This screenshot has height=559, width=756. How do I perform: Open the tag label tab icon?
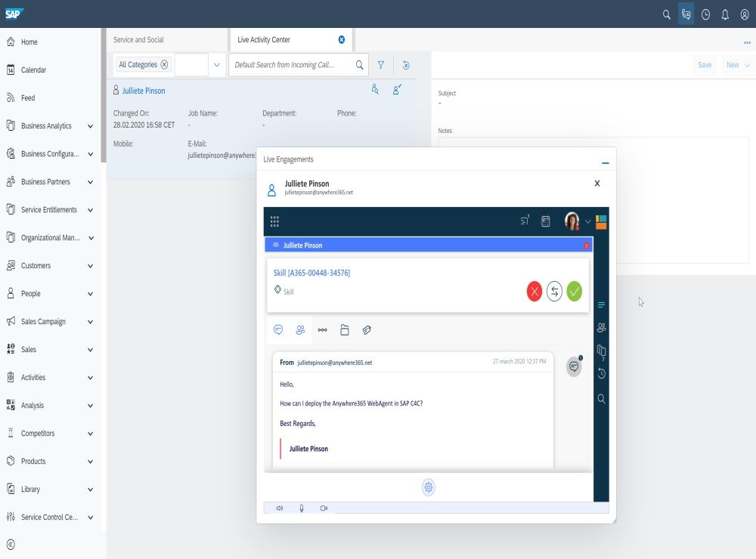(367, 329)
